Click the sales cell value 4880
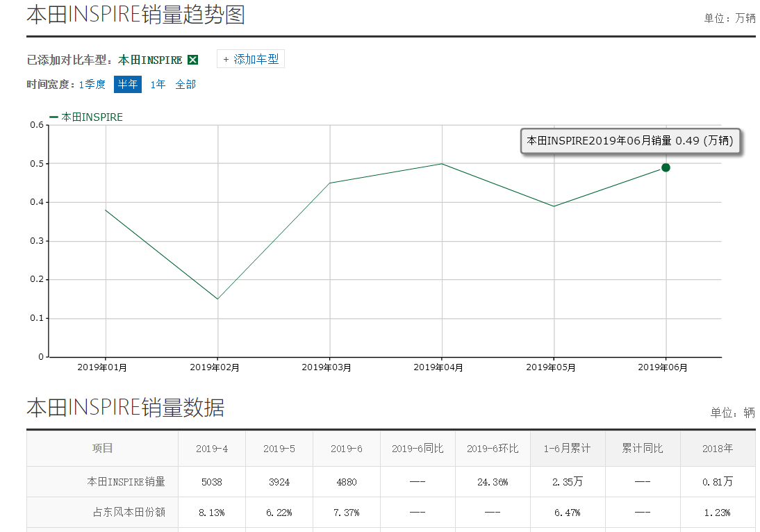Image resolution: width=760 pixels, height=532 pixels. 347,482
